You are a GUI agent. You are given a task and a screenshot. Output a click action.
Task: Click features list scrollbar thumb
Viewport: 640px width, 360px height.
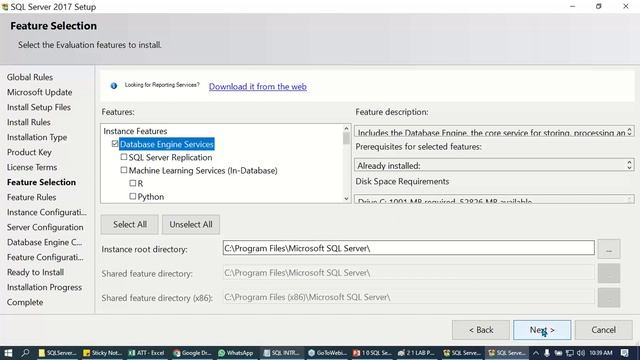347,138
